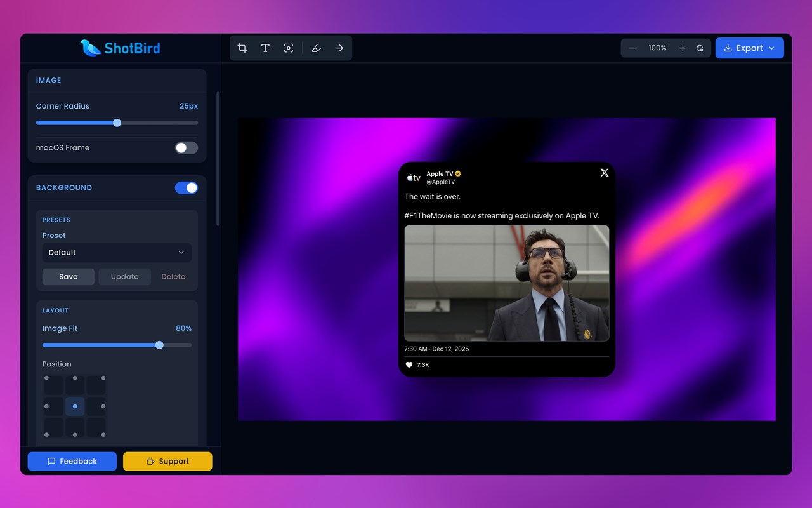Viewport: 812px width, 508px height.
Task: Select the Crop tool
Action: (x=242, y=48)
